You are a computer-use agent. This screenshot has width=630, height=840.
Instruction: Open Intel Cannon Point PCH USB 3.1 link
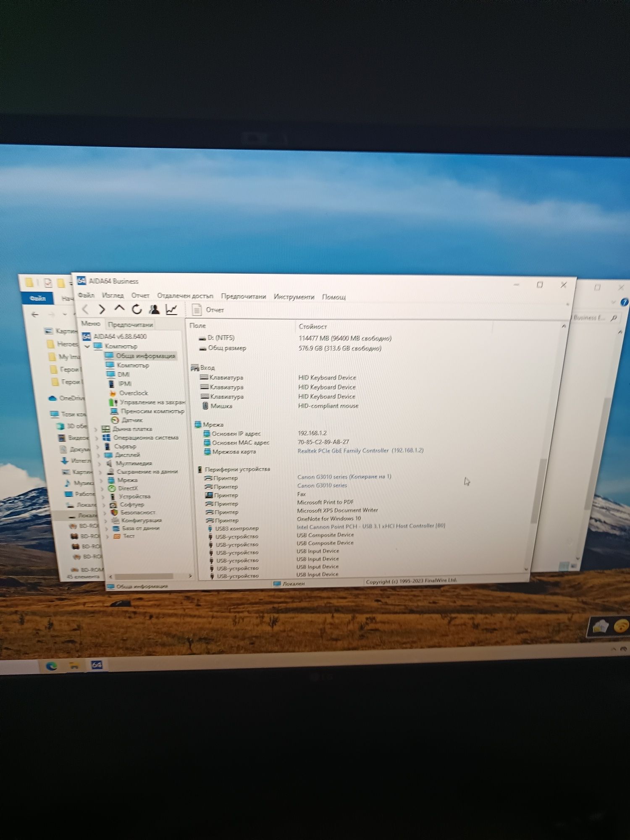371,526
